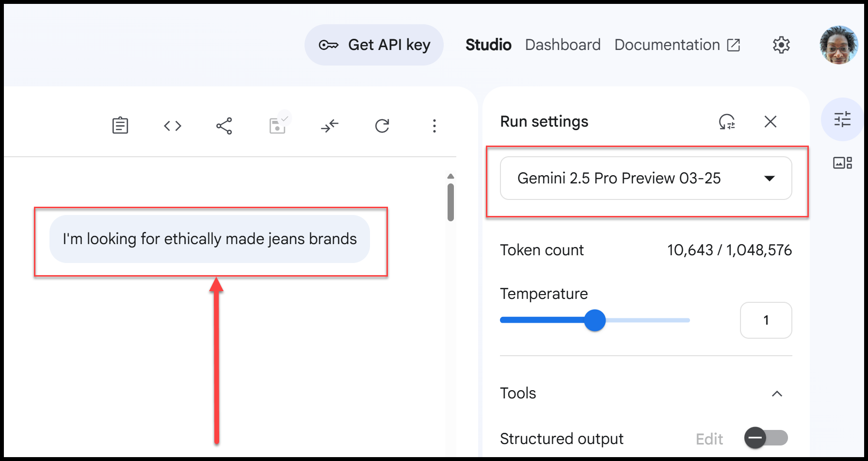Screen dimensions: 868x461
Task: Select the Studio tab
Action: tap(488, 45)
